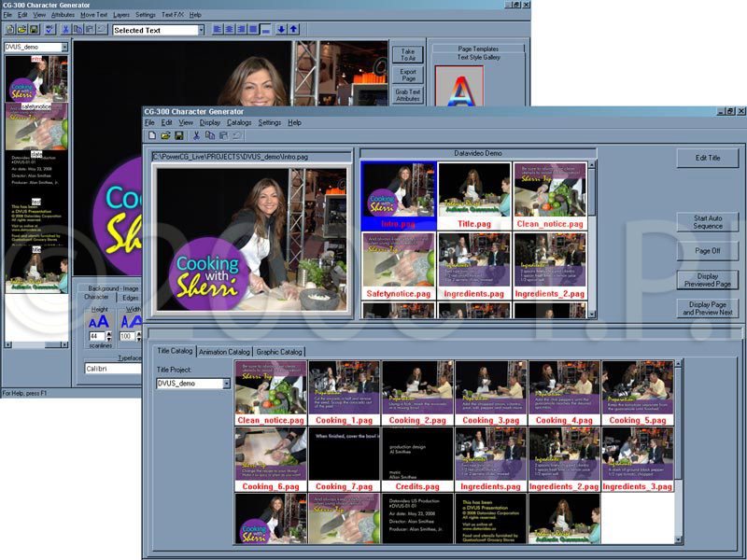Click the Start Auto Sequence button
The width and height of the screenshot is (747, 560).
coord(708,222)
